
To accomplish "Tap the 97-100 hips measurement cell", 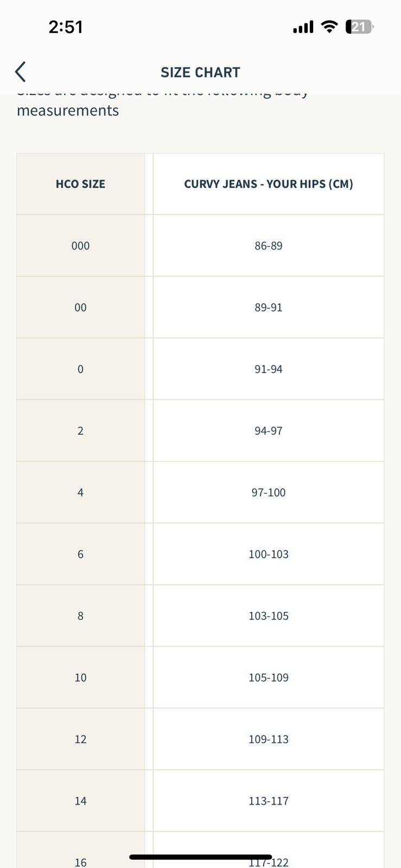I will pyautogui.click(x=269, y=493).
